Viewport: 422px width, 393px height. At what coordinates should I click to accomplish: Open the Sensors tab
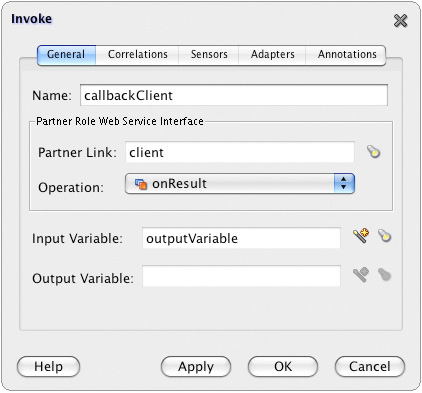tap(209, 55)
